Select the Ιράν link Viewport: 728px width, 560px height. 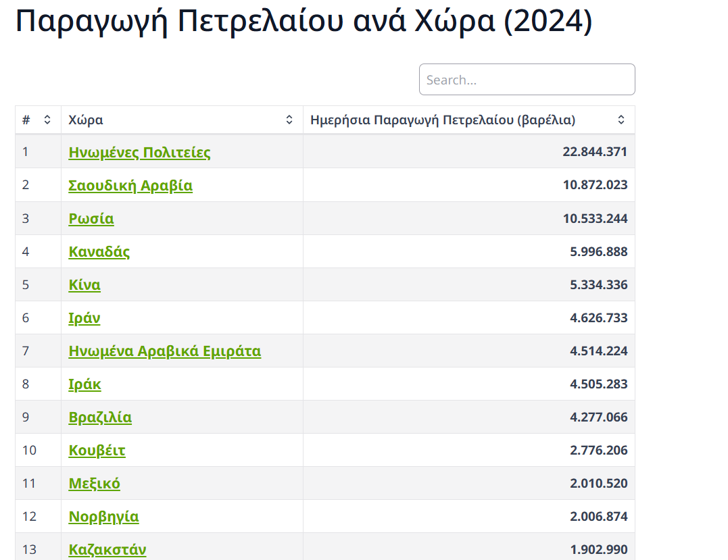[x=84, y=318]
